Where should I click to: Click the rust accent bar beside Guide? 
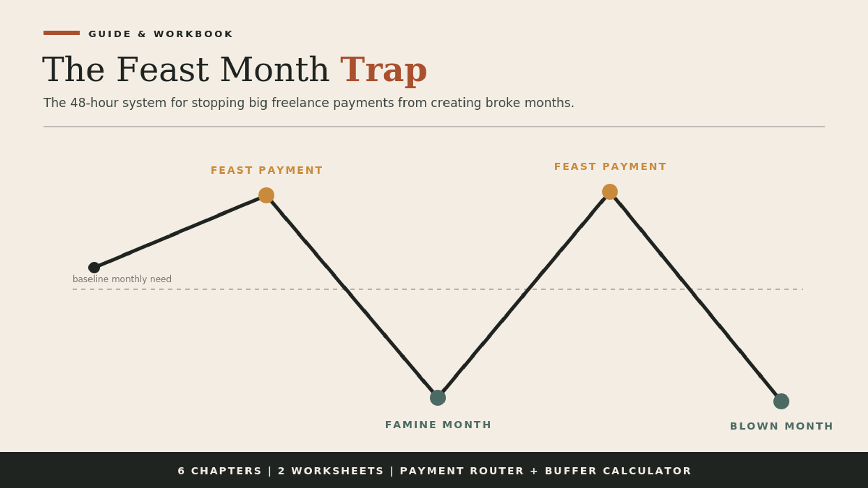tap(61, 33)
